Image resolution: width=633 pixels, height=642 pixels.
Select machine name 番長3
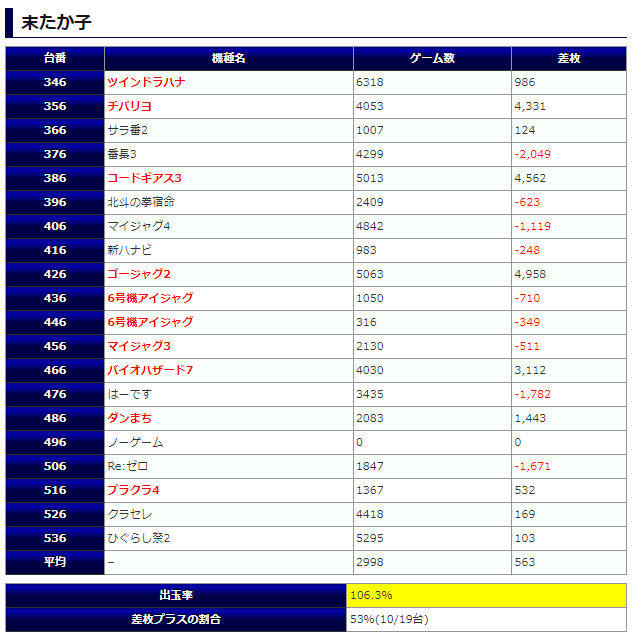[122, 154]
